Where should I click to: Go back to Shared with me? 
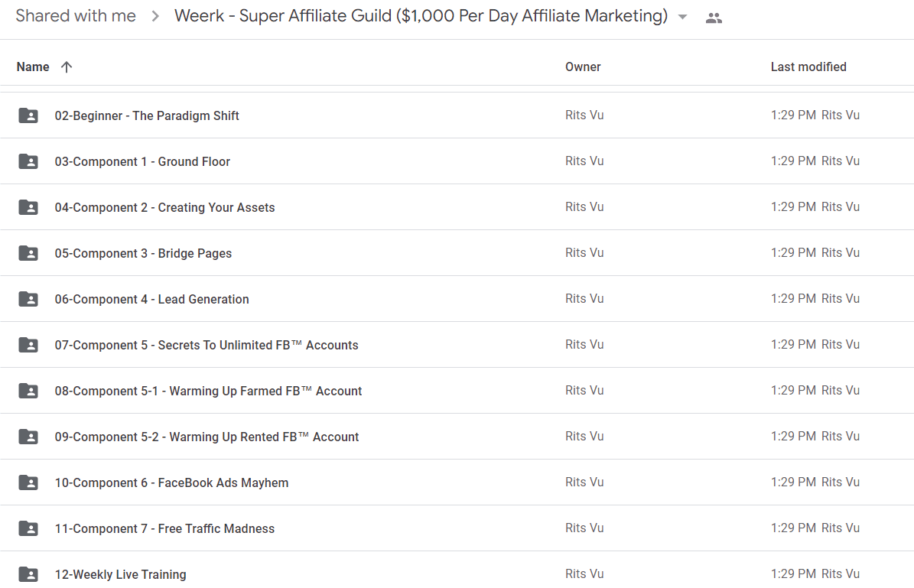point(76,16)
